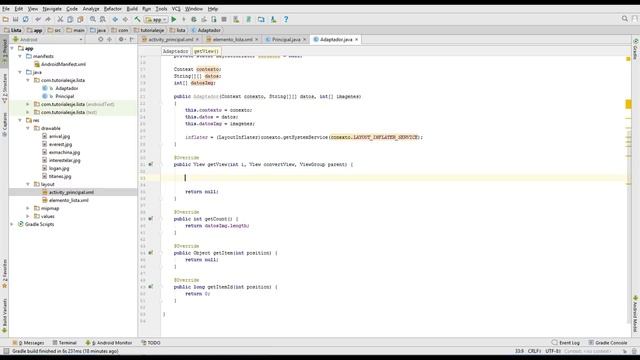Click the scroll-from-source target icon in Project panel
This screenshot has height=360, width=640.
100,40
